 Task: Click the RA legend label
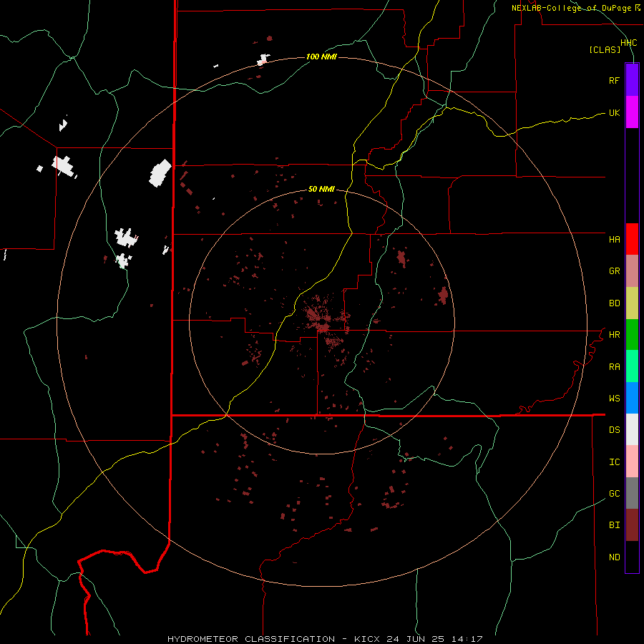614,367
